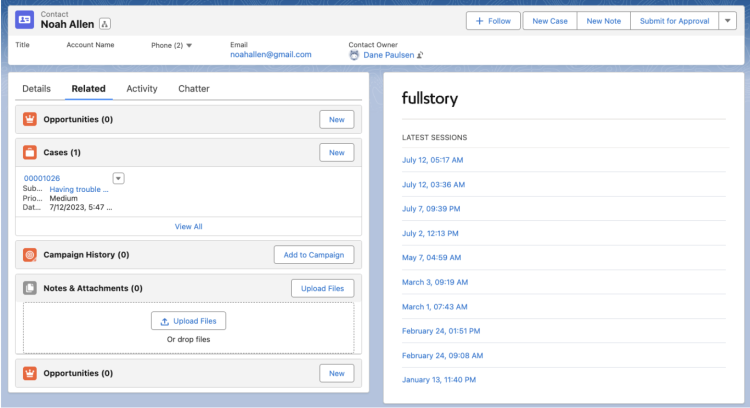The height and width of the screenshot is (408, 750).
Task: Switch to the Details tab
Action: point(36,88)
